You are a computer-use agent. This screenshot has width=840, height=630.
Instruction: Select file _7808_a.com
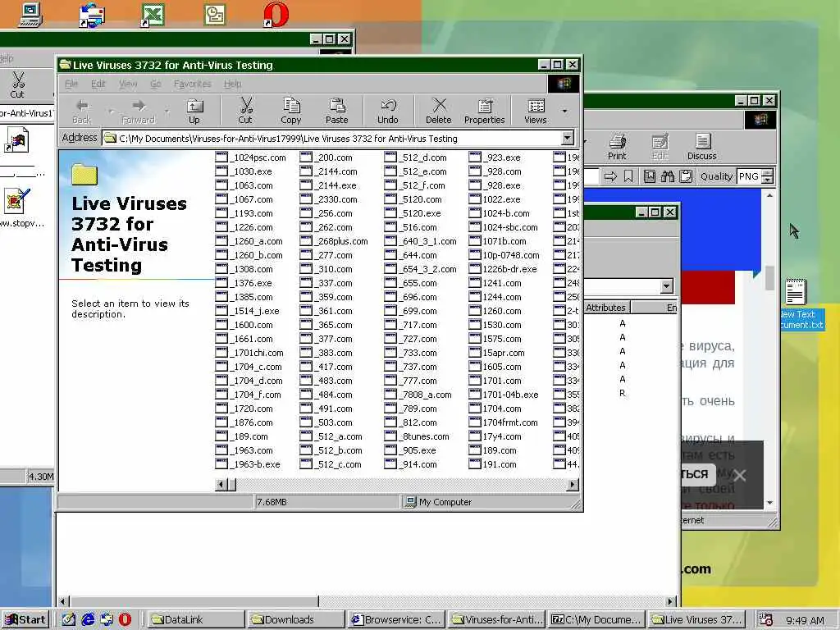418,395
